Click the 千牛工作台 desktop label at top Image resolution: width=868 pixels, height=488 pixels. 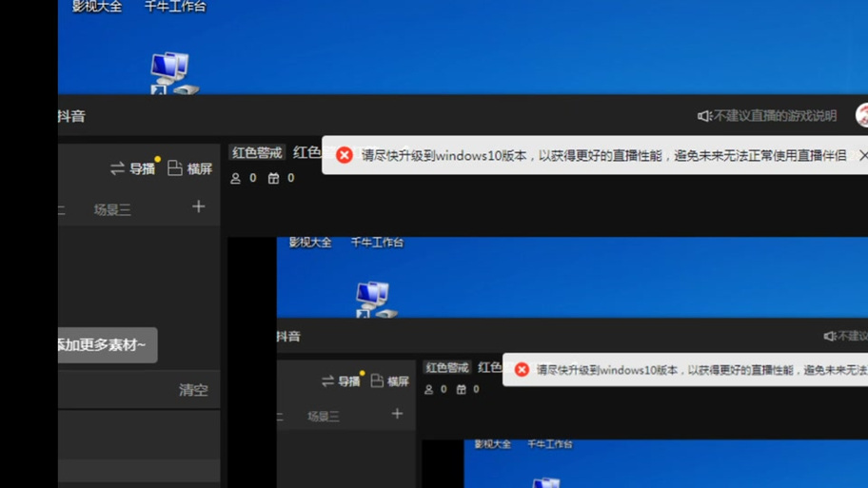pyautogui.click(x=175, y=7)
